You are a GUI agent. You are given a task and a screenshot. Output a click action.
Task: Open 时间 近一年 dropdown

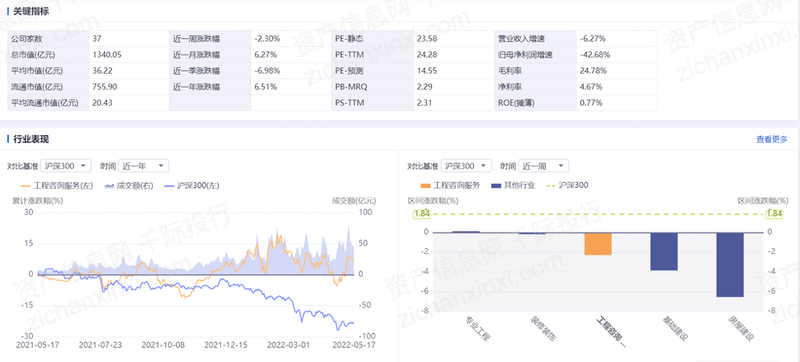(144, 165)
